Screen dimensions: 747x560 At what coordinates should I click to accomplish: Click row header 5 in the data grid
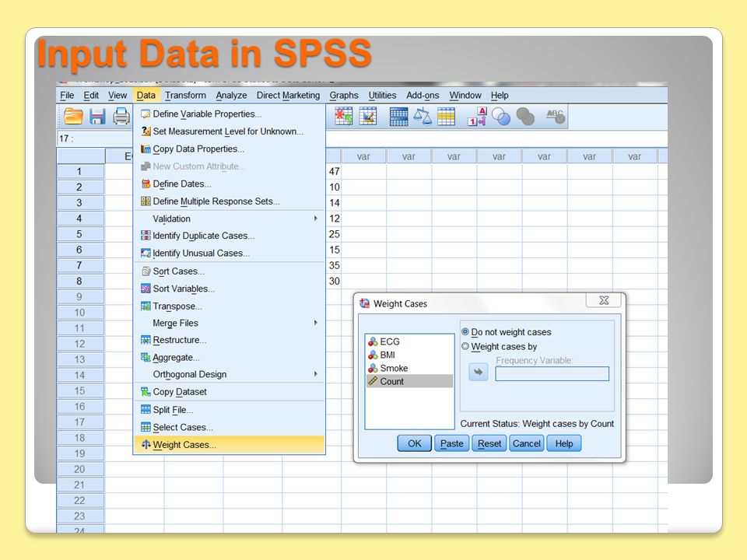[80, 234]
